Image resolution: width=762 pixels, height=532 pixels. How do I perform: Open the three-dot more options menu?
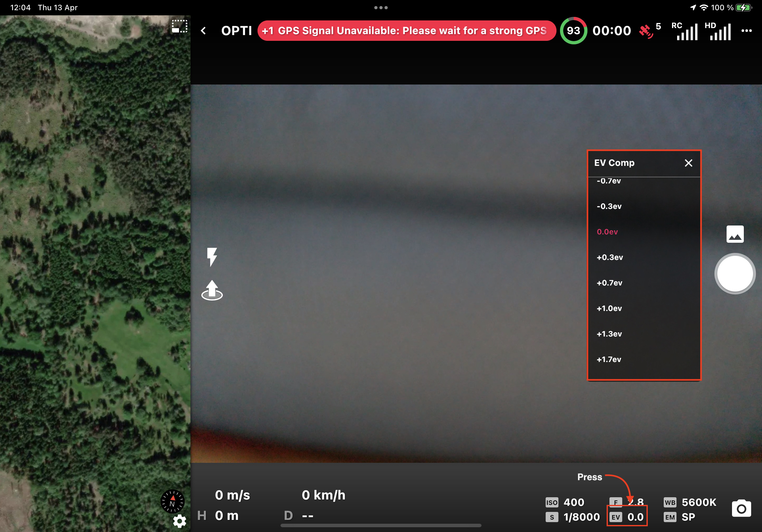[746, 31]
